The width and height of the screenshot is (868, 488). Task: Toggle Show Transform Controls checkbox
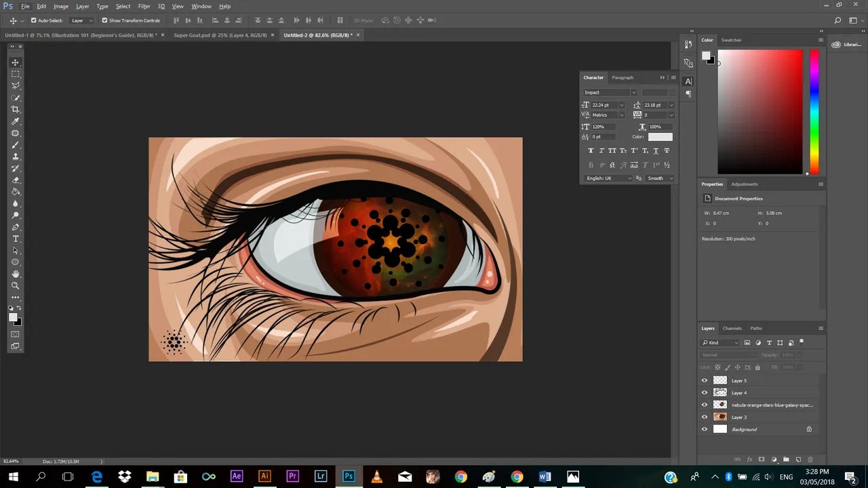[x=104, y=20]
